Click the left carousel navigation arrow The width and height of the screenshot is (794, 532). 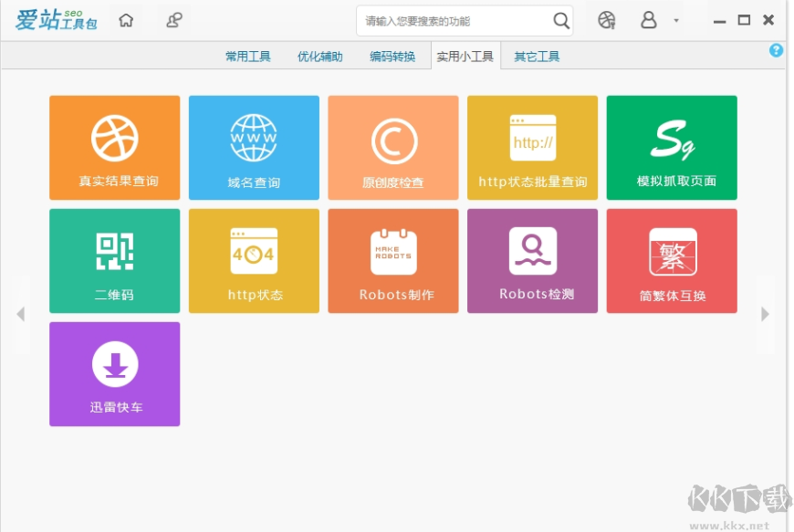pos(21,313)
